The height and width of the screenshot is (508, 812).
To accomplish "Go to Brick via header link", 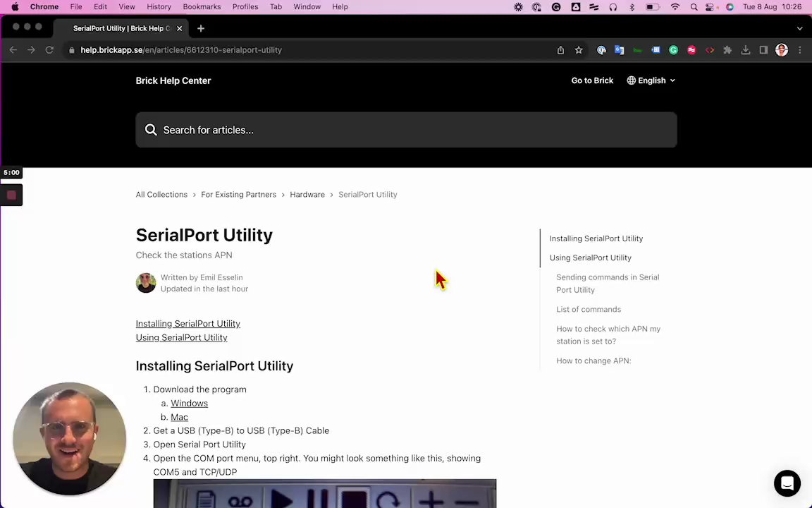I will pos(592,80).
